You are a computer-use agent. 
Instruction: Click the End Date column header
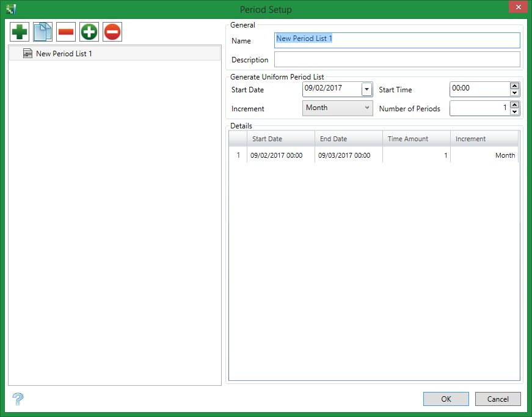(349, 139)
